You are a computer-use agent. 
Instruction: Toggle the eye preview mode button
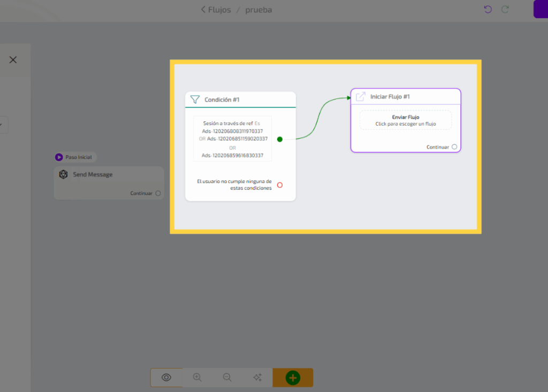(x=166, y=378)
